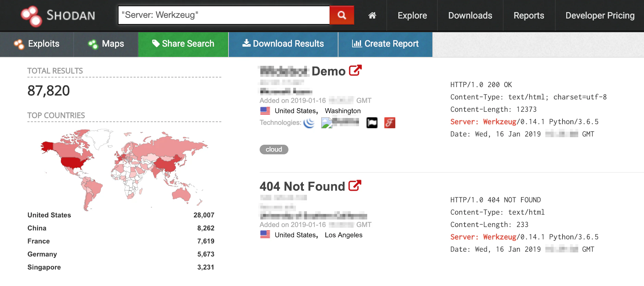Click into the search query field
Viewport: 644px width, 286px height.
[224, 15]
